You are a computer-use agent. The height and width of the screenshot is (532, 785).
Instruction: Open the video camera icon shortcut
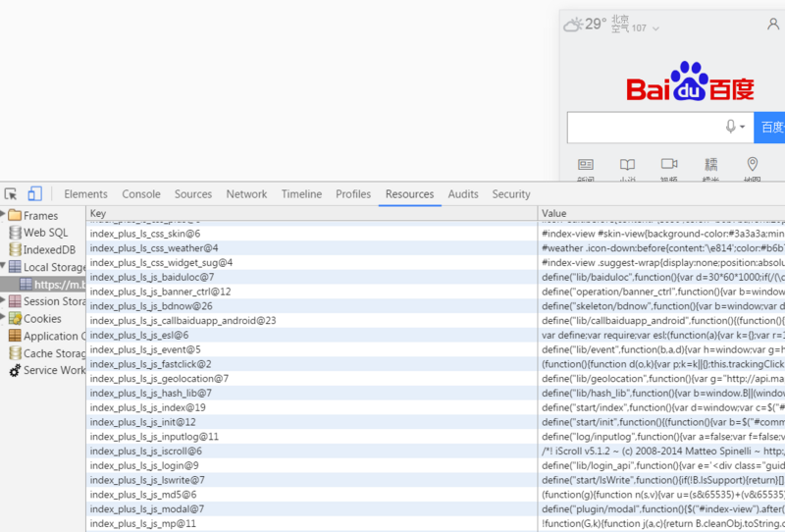click(x=669, y=164)
